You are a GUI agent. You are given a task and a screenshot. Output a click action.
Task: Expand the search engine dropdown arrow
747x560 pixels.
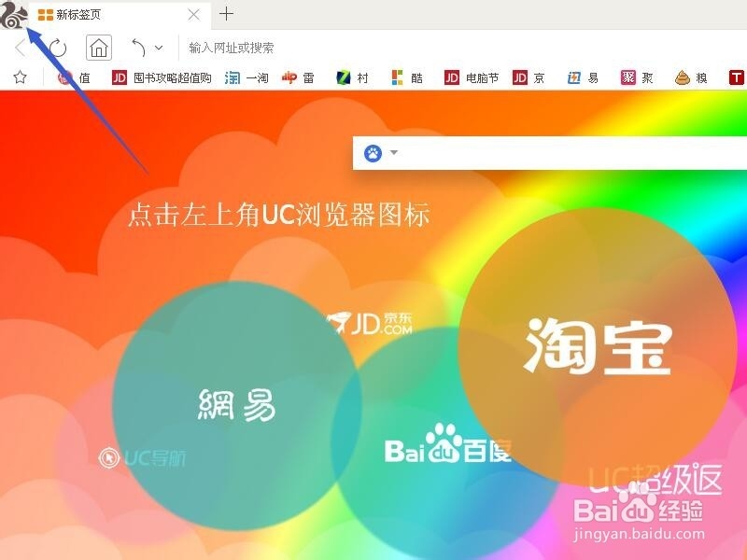(394, 153)
